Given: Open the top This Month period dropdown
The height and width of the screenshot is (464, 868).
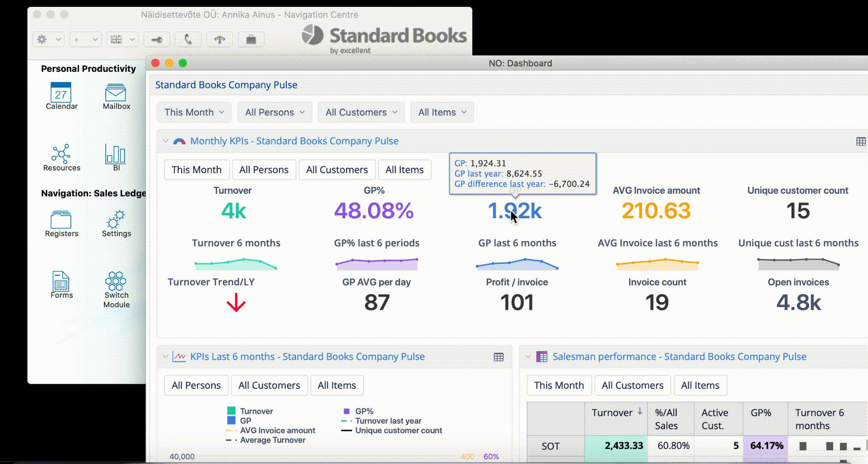Looking at the screenshot, I should (x=194, y=112).
